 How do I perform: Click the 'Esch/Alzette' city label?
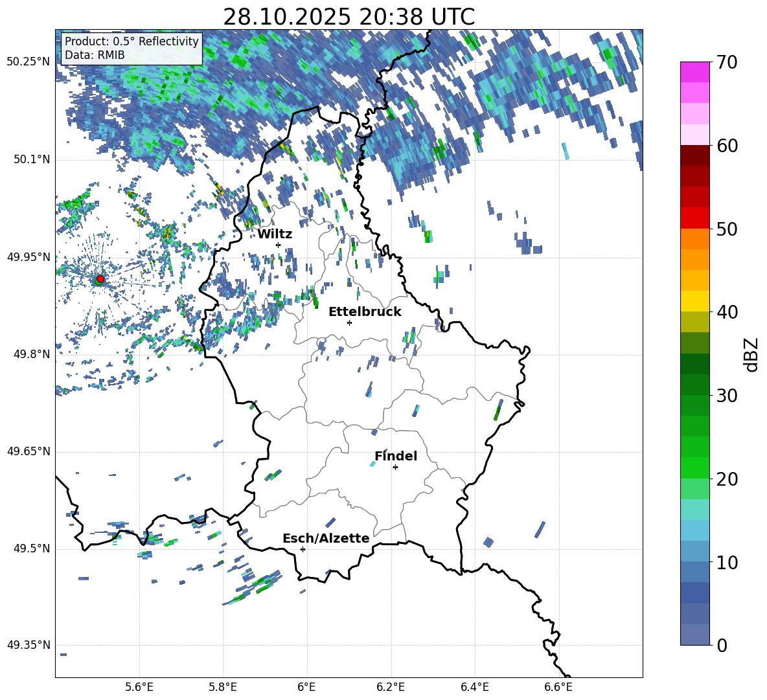click(326, 538)
